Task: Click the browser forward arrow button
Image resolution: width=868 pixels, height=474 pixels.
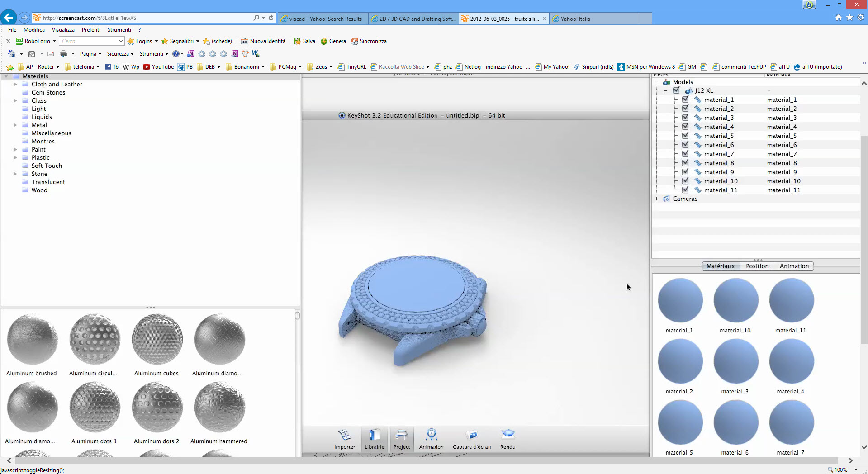Action: 24,18
